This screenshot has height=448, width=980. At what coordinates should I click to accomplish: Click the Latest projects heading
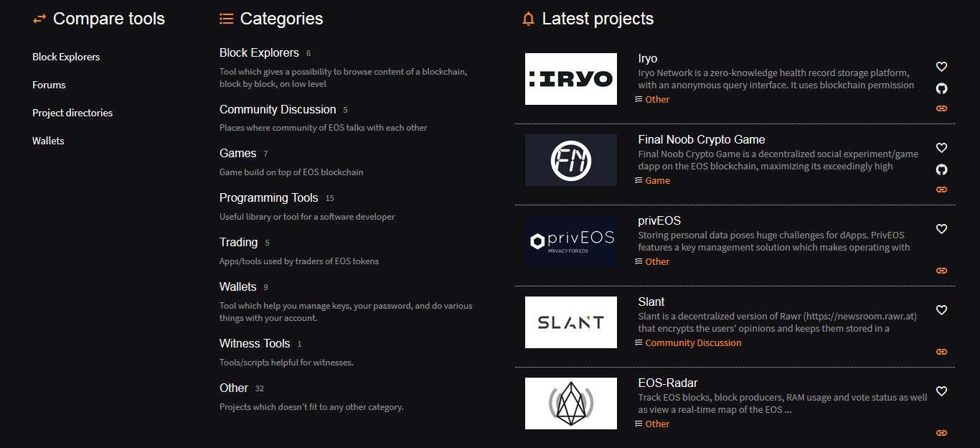coord(598,19)
